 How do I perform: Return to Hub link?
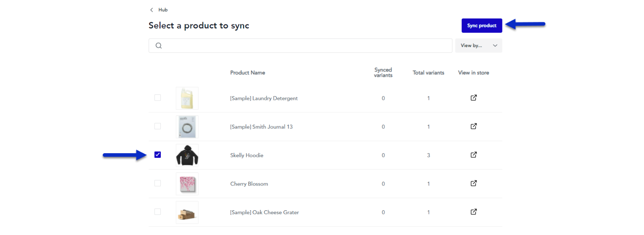point(163,10)
